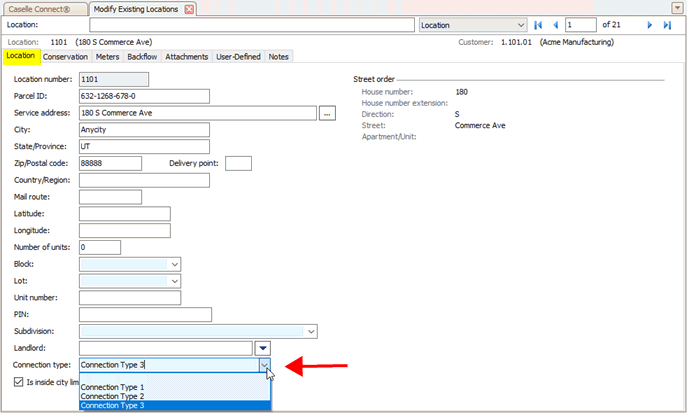Image resolution: width=687 pixels, height=413 pixels.
Task: Open the Meters tab
Action: [107, 57]
